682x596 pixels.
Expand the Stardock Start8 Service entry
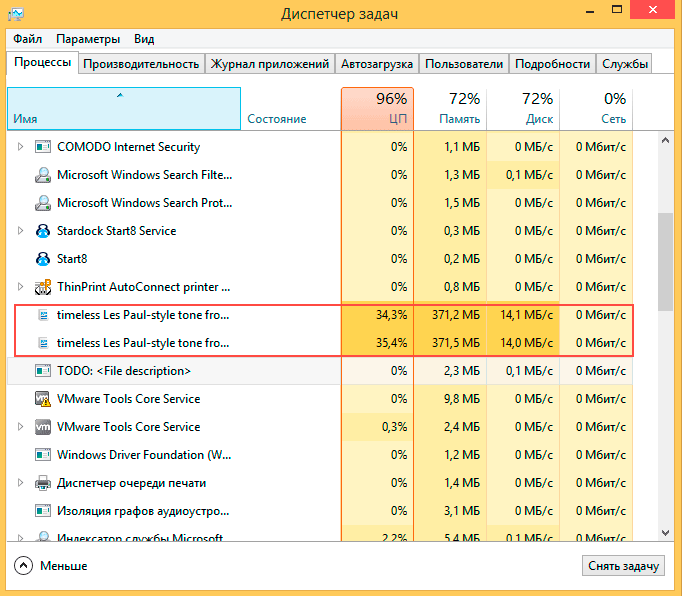(x=21, y=231)
